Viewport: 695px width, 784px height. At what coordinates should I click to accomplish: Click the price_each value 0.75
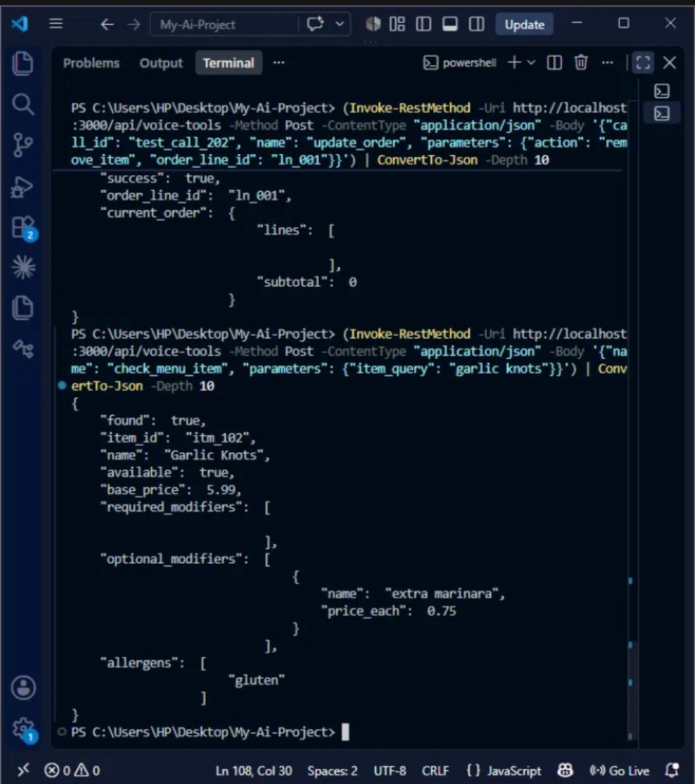click(x=442, y=611)
